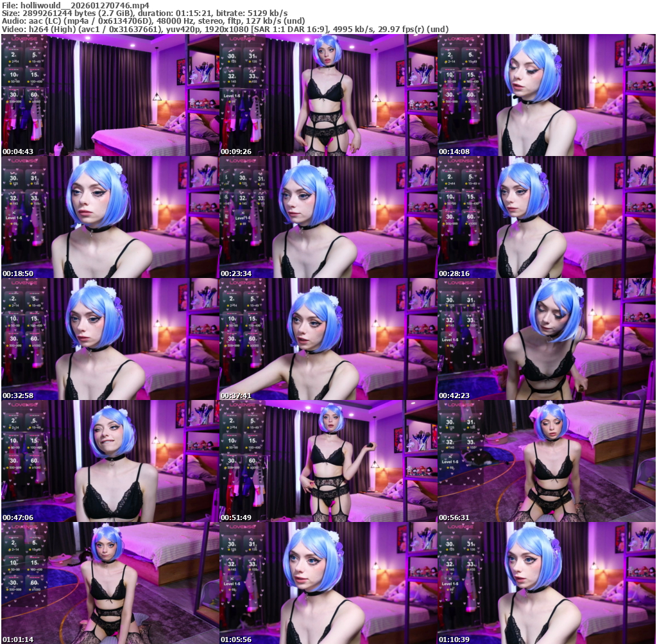This screenshot has width=657, height=644.
Task: Select the frame at 00:09:26
Action: pos(328,95)
